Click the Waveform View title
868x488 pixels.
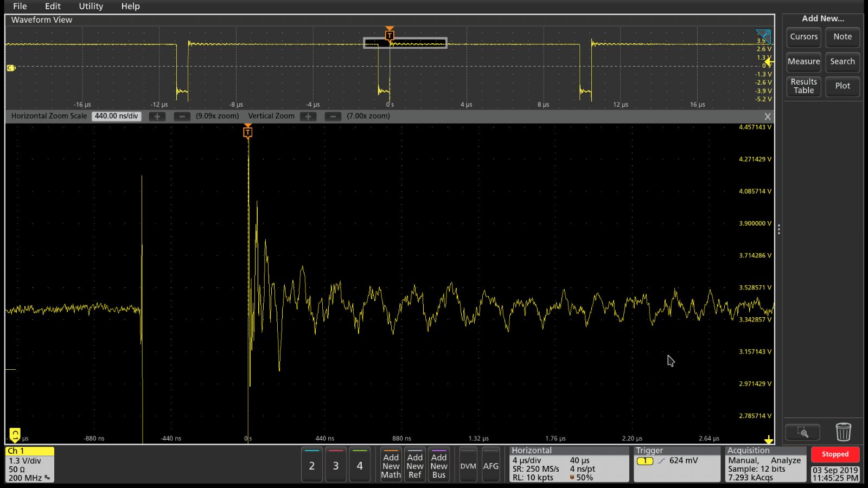(42, 20)
